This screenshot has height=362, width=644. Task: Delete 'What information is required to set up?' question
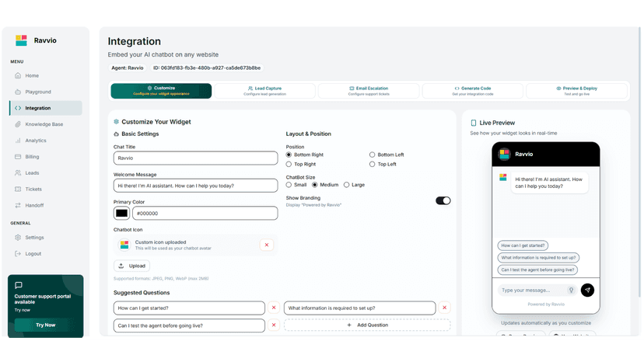[x=444, y=308]
